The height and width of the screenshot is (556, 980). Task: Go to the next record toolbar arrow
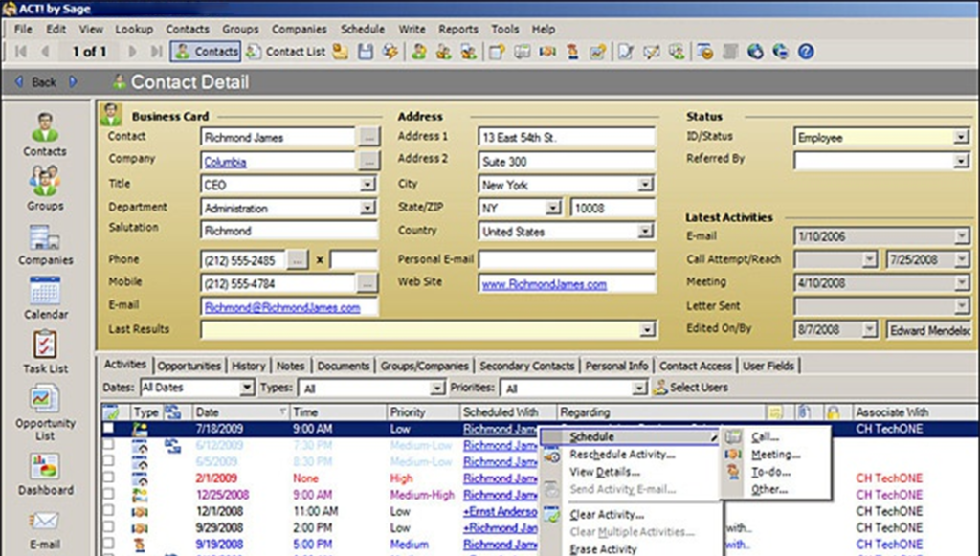coord(132,52)
